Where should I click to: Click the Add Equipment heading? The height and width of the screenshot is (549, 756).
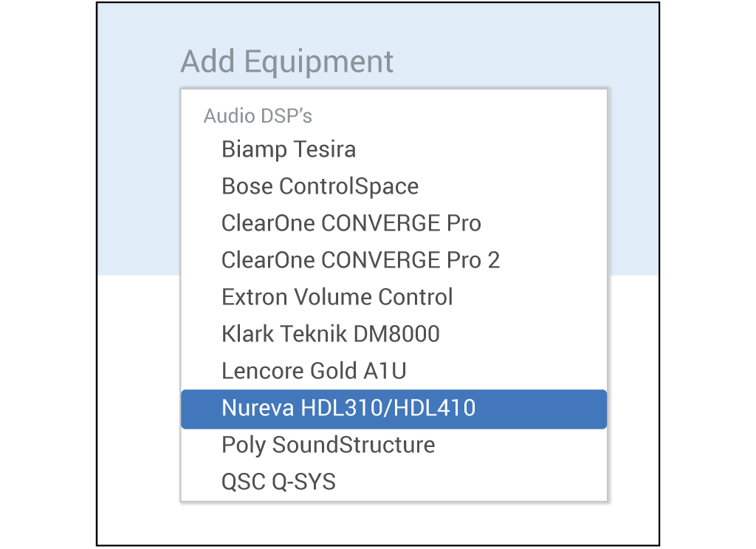[x=287, y=61]
